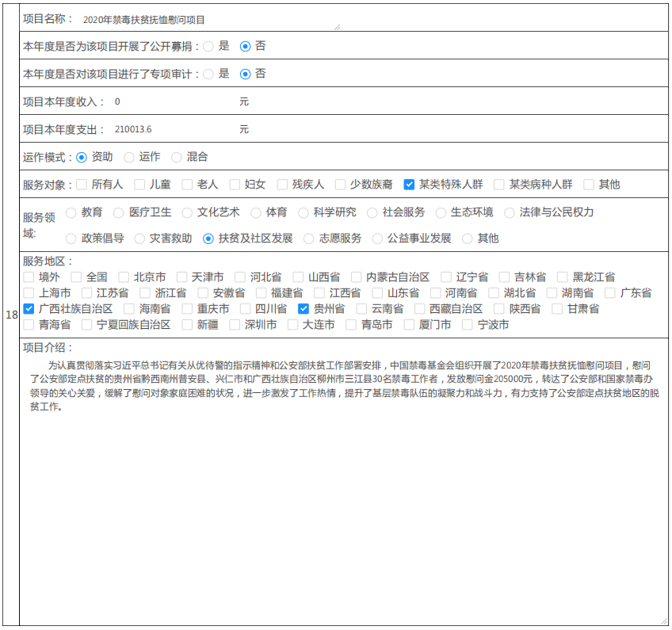This screenshot has height=630, width=672.
Task: Enable the '全国' region checkbox
Action: (x=77, y=277)
